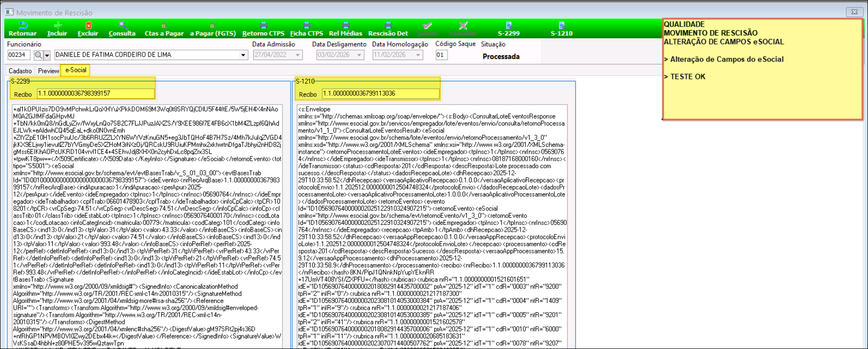Viewport: 868px width, 349px height.
Task: Expand the Data Desligamento date picker
Action: [359, 55]
